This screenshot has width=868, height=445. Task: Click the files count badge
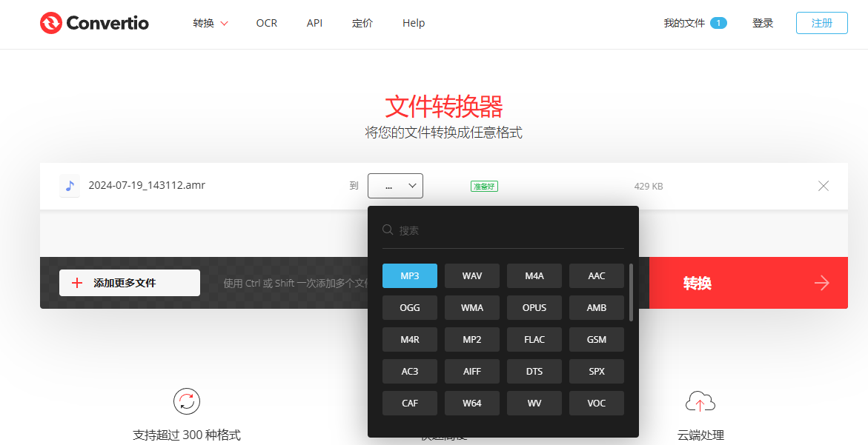718,23
